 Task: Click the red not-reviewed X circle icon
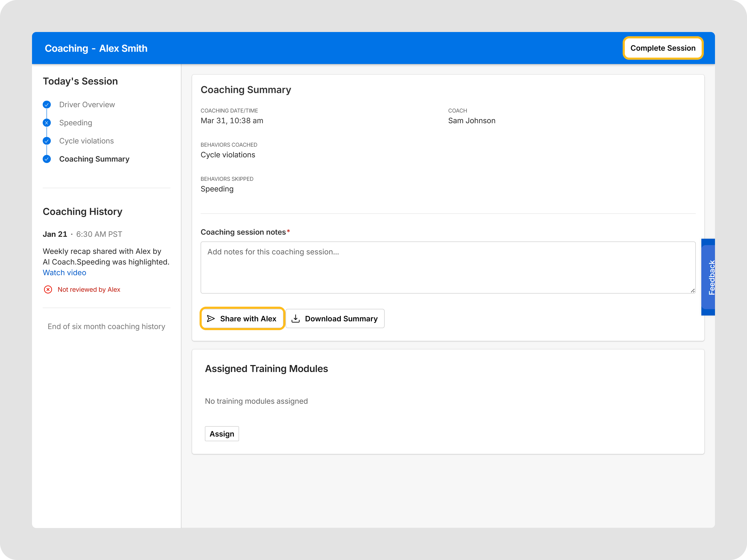tap(48, 290)
